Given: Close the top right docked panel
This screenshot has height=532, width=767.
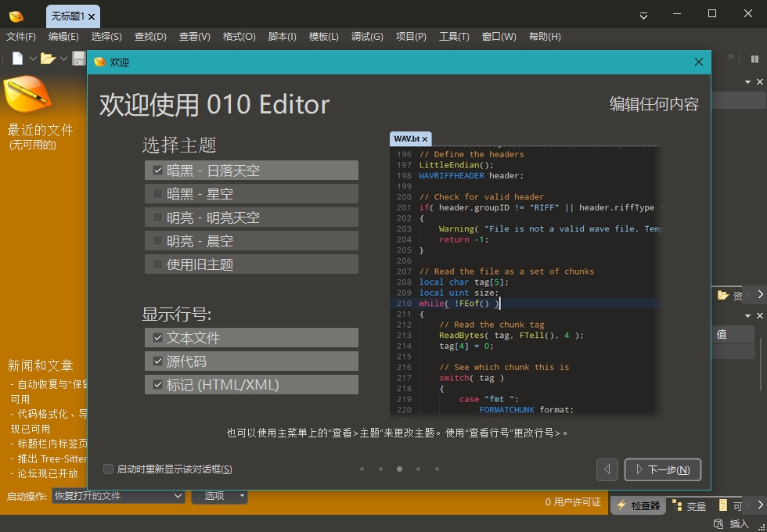Looking at the screenshot, I should (760, 82).
